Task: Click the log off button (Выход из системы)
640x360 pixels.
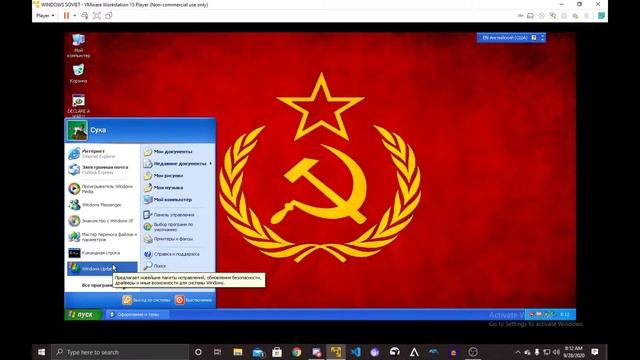Action: point(146,300)
